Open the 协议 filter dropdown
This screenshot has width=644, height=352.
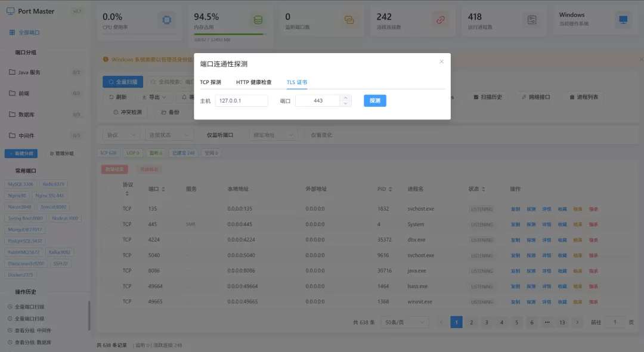[x=120, y=135]
